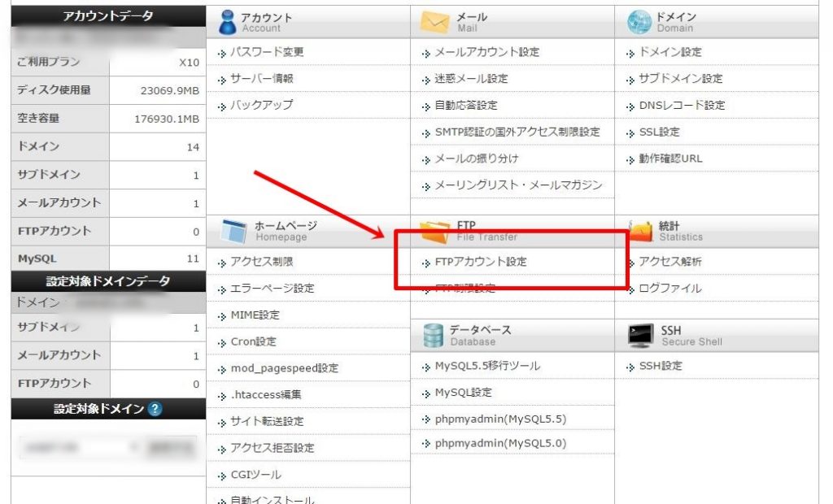Launch phpmyadmin(MySQL5.0)
Image resolution: width=833 pixels, height=504 pixels.
[x=500, y=443]
